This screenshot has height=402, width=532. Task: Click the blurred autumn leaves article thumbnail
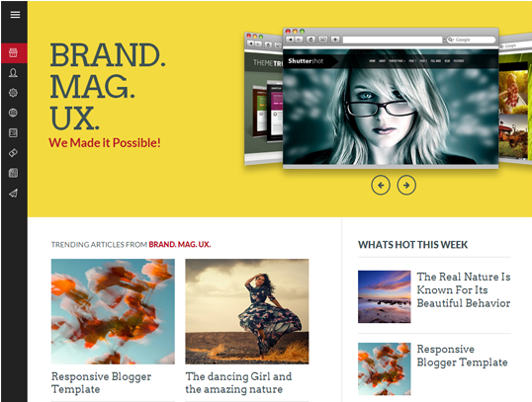[113, 311]
